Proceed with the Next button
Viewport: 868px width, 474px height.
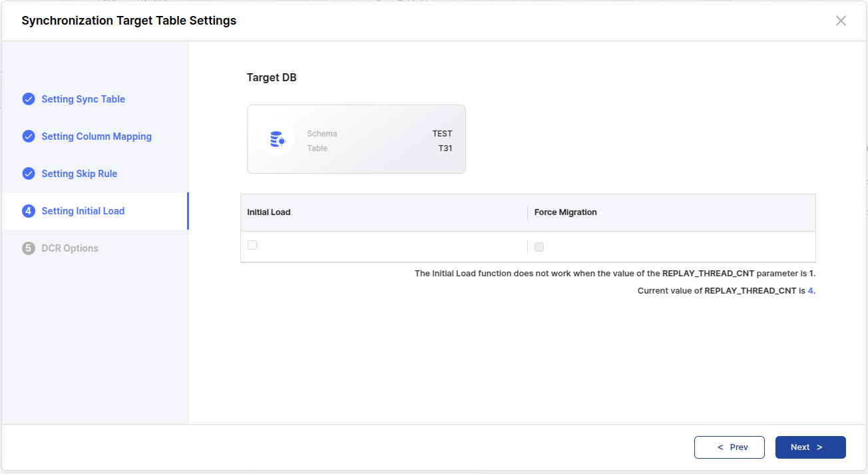[x=810, y=447]
